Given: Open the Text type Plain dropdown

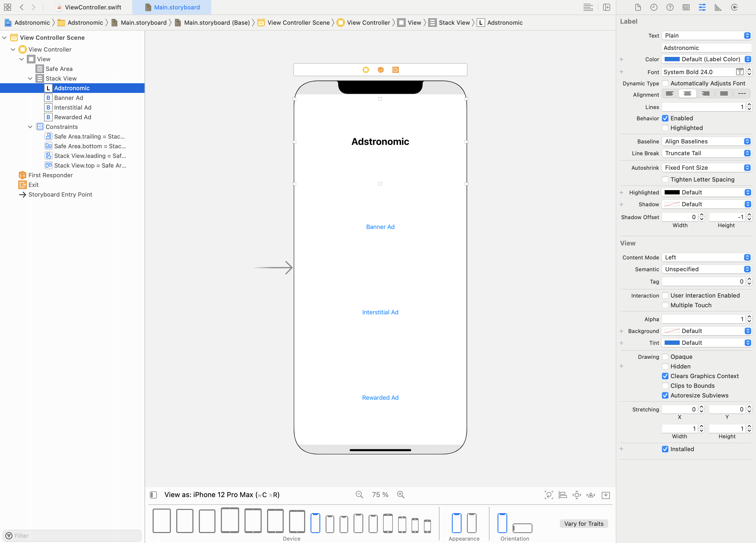Looking at the screenshot, I should pyautogui.click(x=706, y=36).
